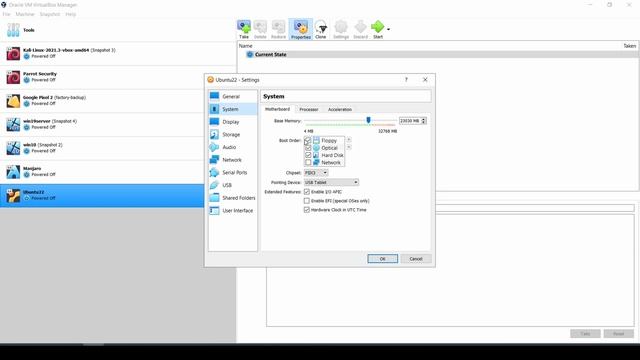Select the Hard Disk boot order entry label
640x360 pixels.
(332, 156)
